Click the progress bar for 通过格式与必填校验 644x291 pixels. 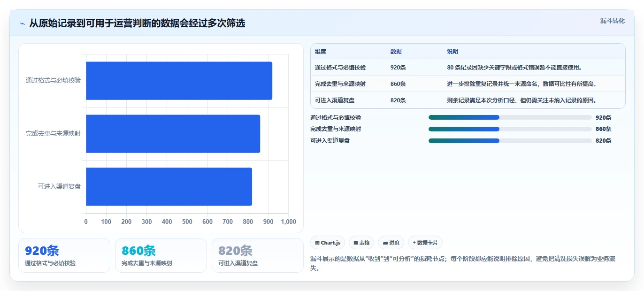point(510,118)
